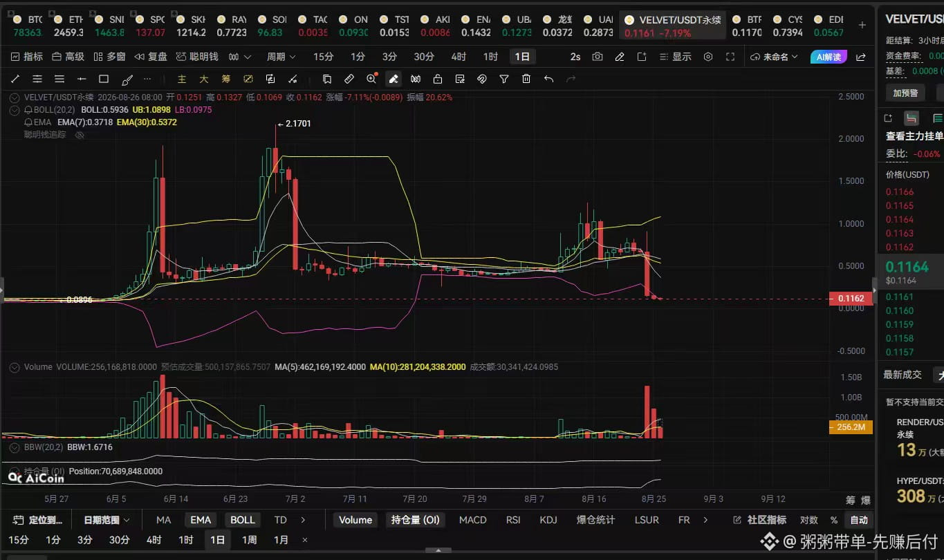This screenshot has height=560, width=944.
Task: Click the 对数 log scale option
Action: pos(808,520)
